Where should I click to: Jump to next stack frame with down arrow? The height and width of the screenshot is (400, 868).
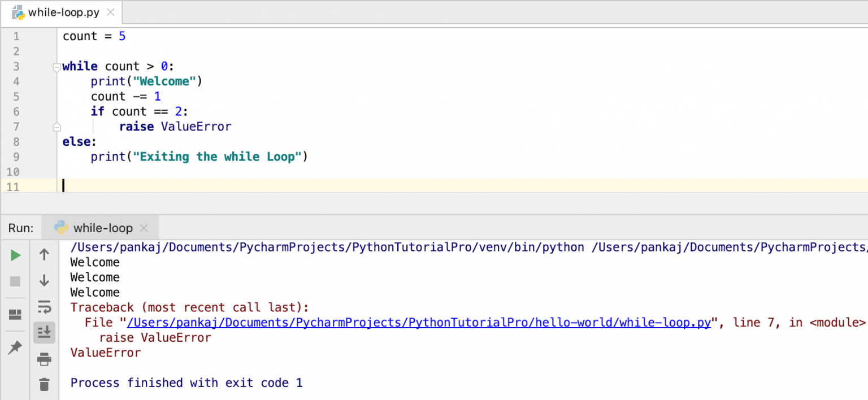(x=44, y=280)
